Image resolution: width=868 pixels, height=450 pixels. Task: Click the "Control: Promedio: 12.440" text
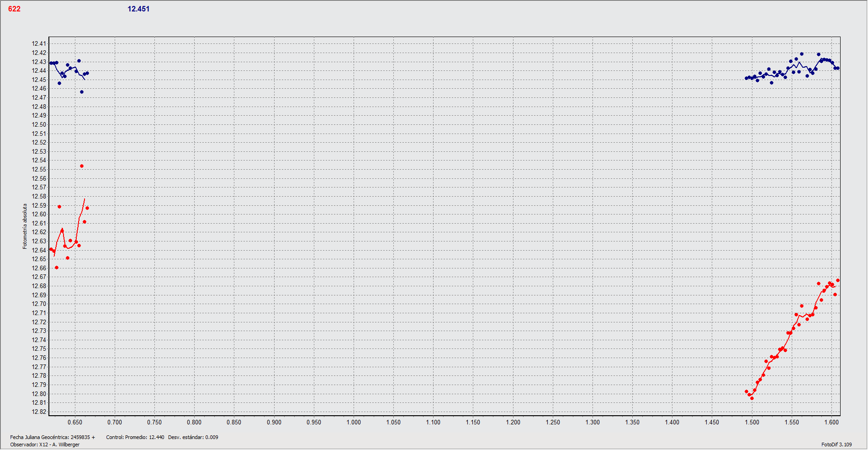(135, 437)
